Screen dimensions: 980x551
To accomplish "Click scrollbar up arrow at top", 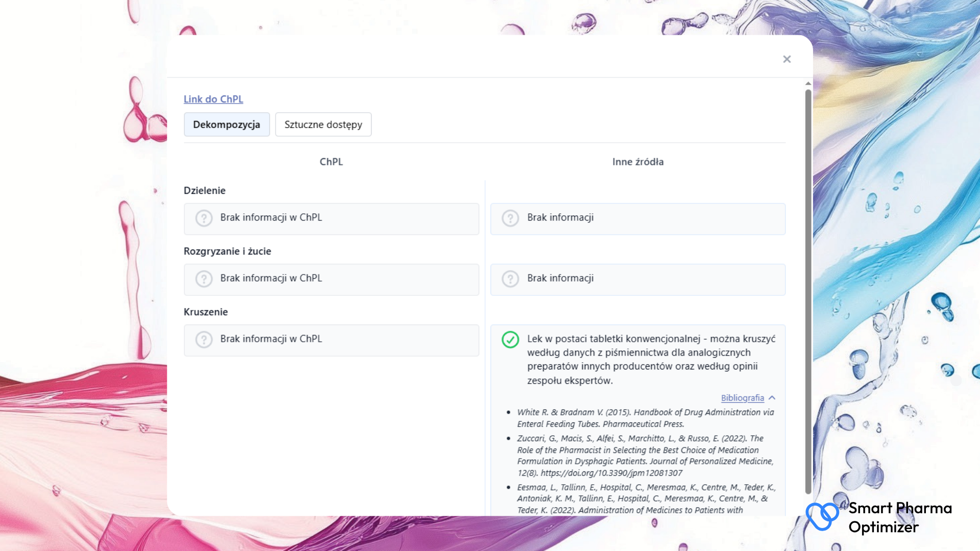I will (x=808, y=83).
